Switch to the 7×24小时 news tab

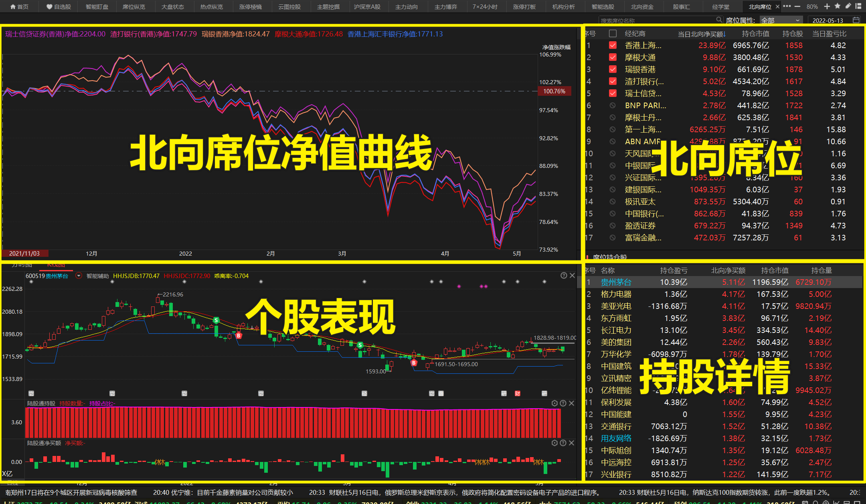click(x=485, y=6)
